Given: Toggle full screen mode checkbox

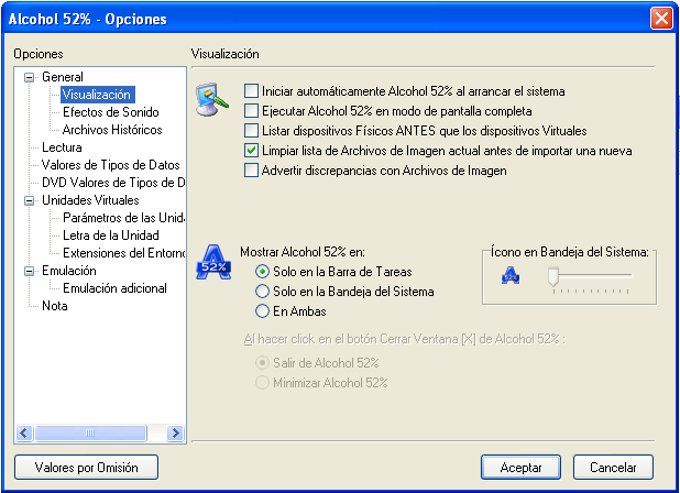Looking at the screenshot, I should pos(251,111).
